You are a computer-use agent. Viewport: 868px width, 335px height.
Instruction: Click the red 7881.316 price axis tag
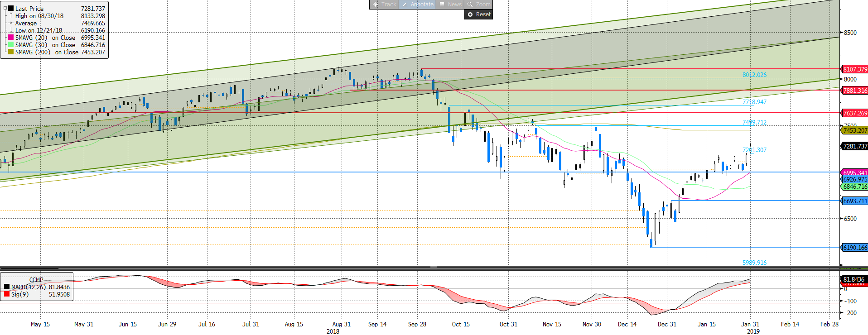pyautogui.click(x=855, y=91)
